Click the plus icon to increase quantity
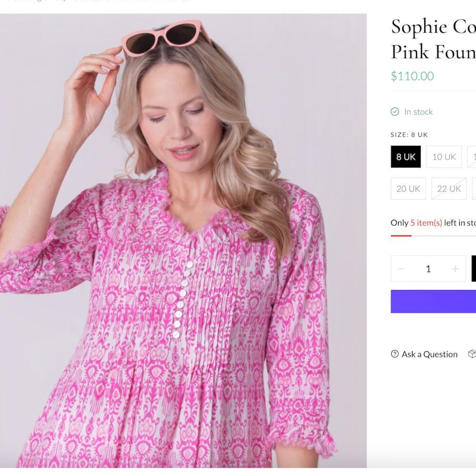 coord(456,268)
